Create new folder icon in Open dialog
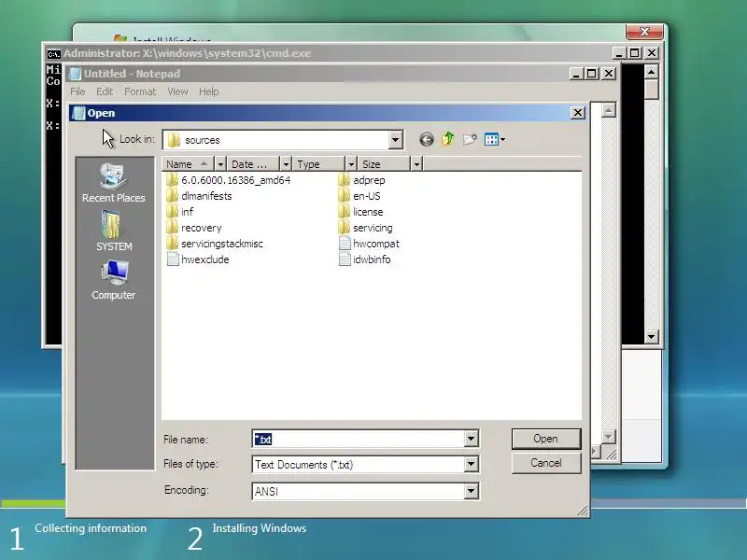747x560 pixels. pos(470,139)
